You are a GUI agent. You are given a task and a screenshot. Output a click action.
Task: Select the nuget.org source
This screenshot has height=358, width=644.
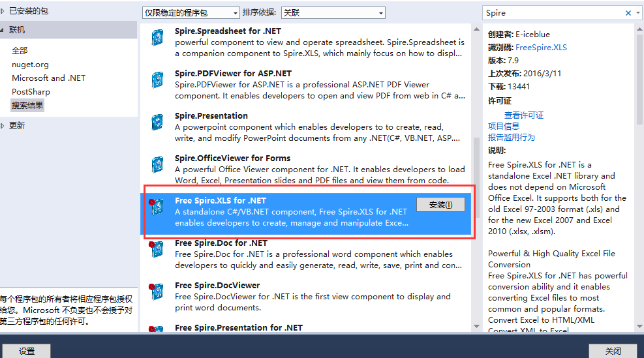(30, 65)
